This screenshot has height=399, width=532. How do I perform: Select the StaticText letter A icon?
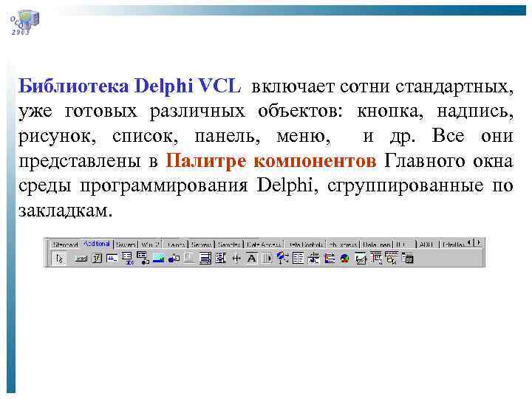pyautogui.click(x=251, y=259)
